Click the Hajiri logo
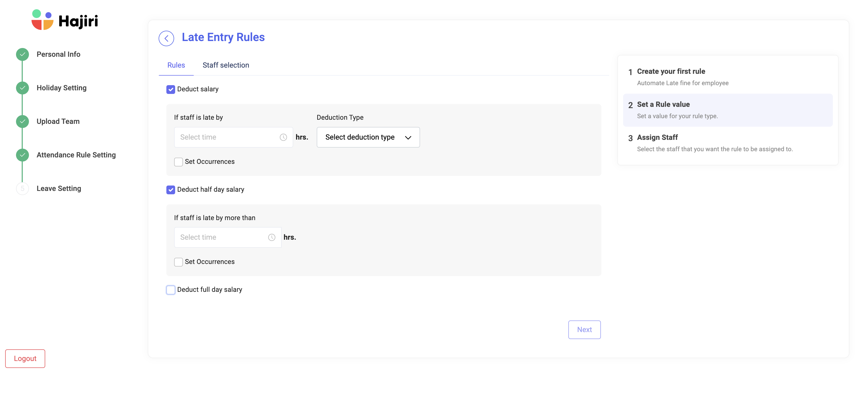 tap(65, 20)
